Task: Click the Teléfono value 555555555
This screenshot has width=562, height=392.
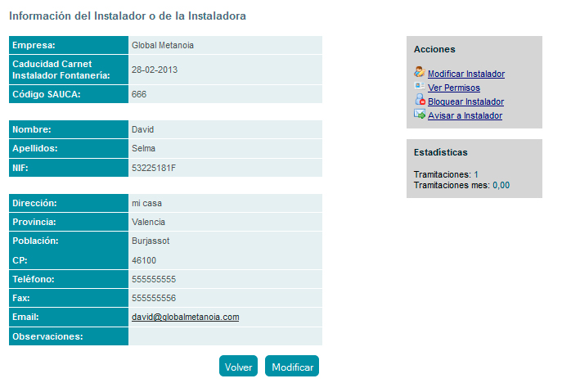Action: click(x=153, y=279)
